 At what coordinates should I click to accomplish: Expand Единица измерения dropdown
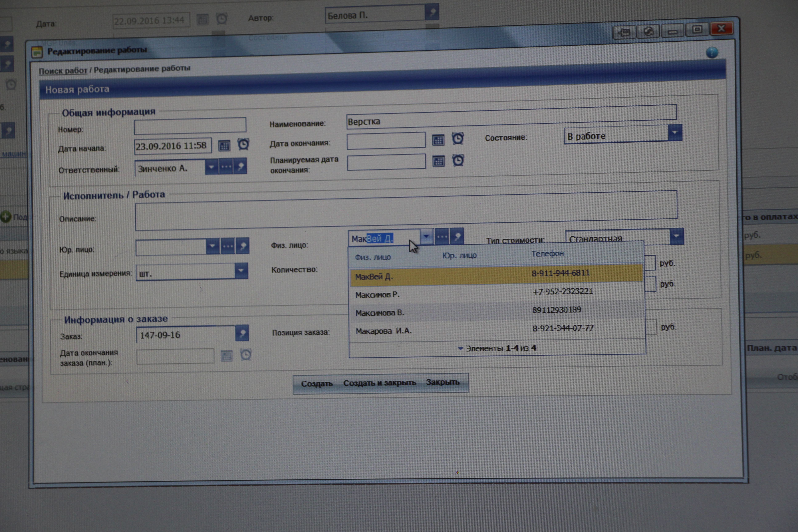241,271
